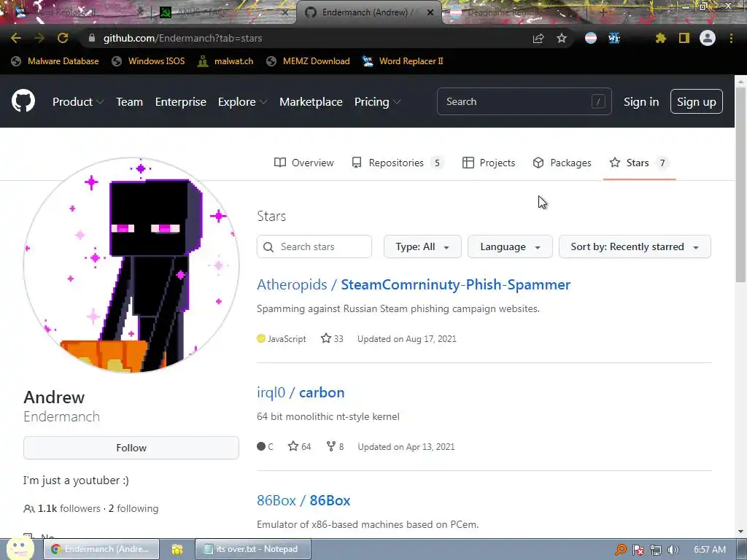This screenshot has height=560, width=747.
Task: Click the network tray icon
Action: [656, 550]
